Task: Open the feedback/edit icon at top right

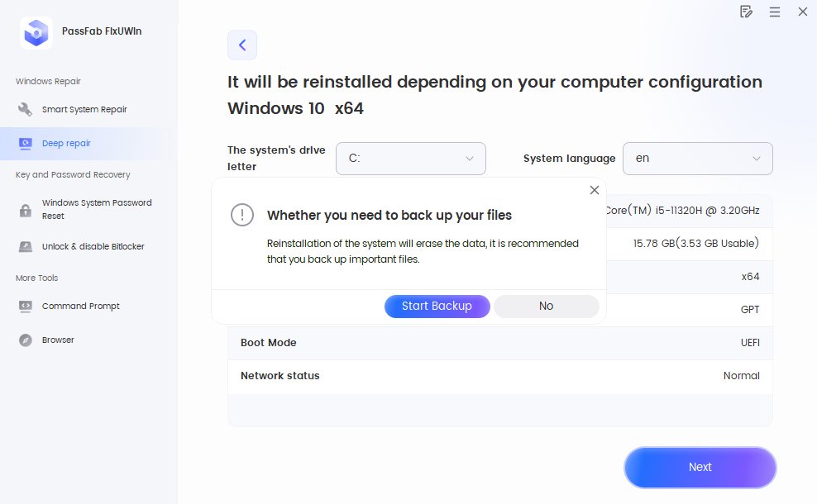Action: (x=746, y=12)
